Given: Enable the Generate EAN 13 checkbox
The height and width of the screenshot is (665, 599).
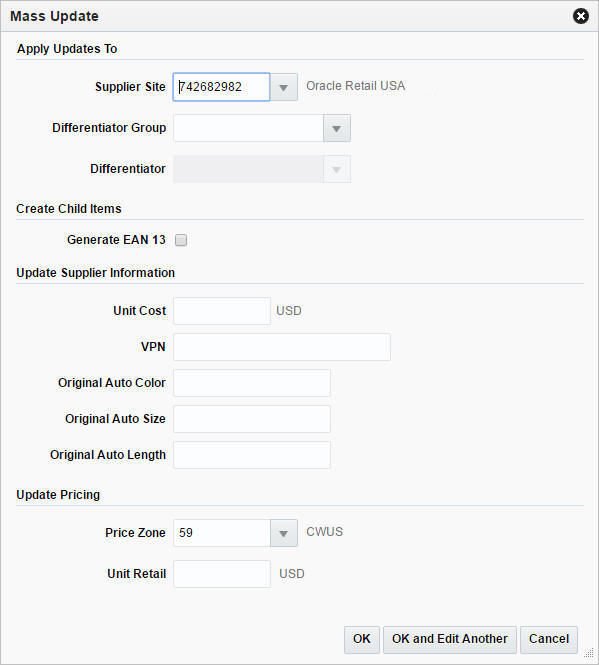Looking at the screenshot, I should (181, 240).
